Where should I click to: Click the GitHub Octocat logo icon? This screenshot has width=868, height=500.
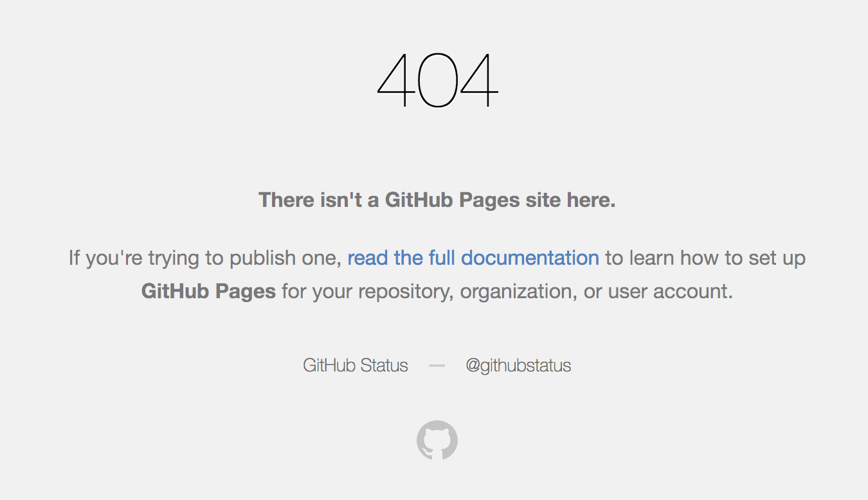click(x=437, y=440)
